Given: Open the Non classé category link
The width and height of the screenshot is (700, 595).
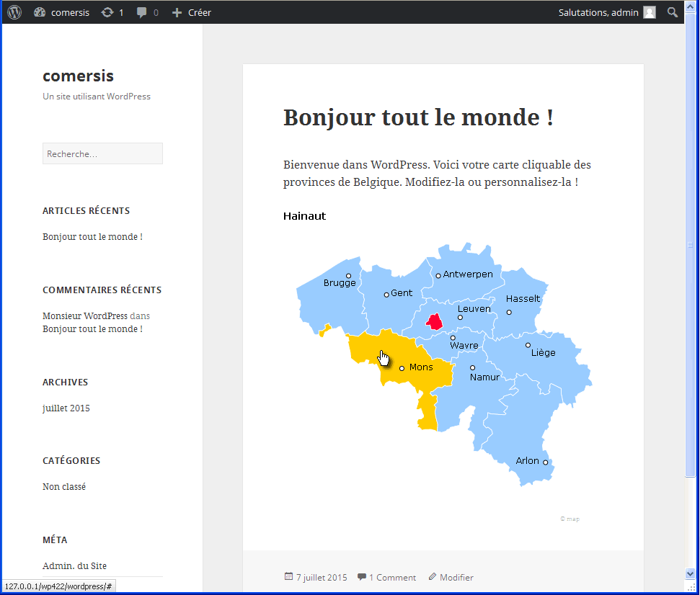Looking at the screenshot, I should 64,487.
